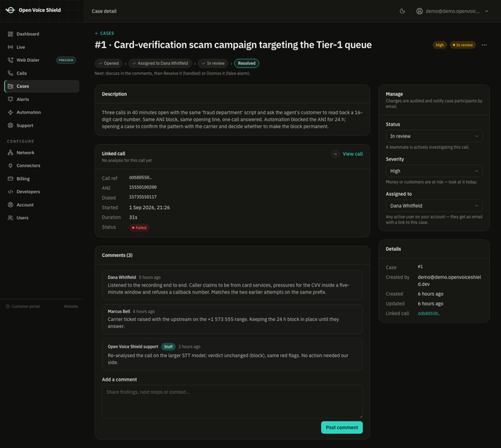
Task: Open the Connectors plug icon
Action: click(x=10, y=165)
